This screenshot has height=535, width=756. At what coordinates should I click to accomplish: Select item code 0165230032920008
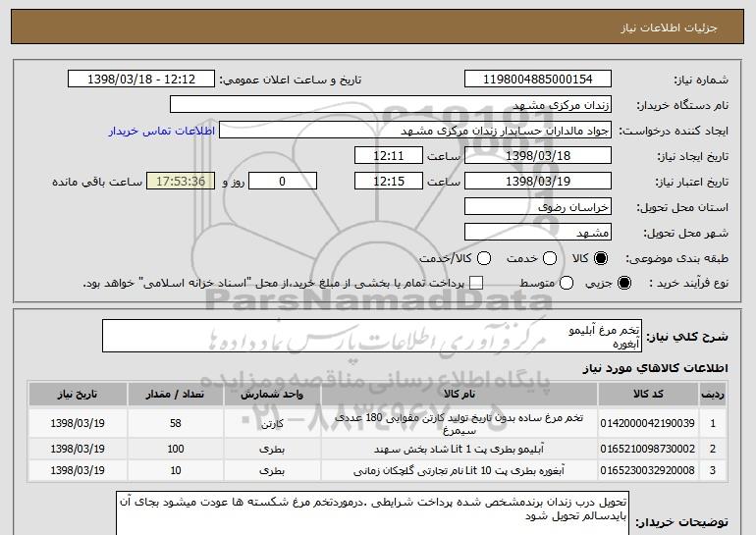648,470
